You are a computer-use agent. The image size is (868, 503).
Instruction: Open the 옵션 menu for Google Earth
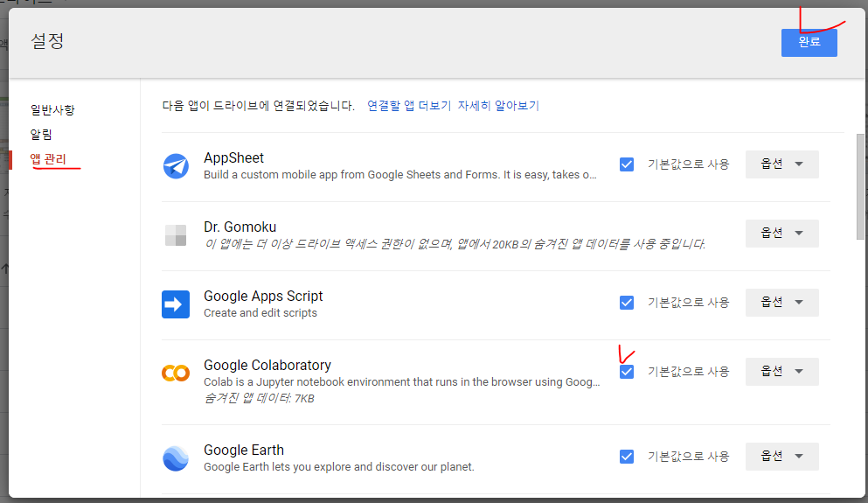click(x=781, y=456)
